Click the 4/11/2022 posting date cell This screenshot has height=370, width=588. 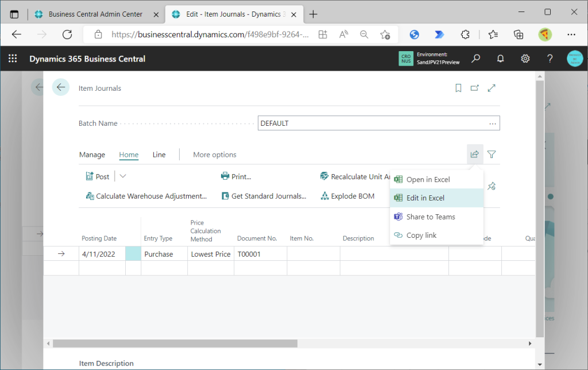102,254
